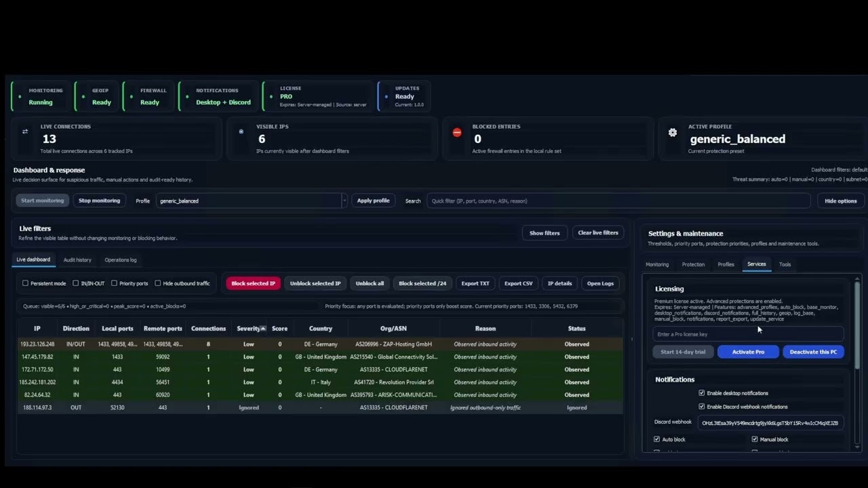Click the Activate Pro button
The height and width of the screenshot is (488, 868).
(748, 352)
